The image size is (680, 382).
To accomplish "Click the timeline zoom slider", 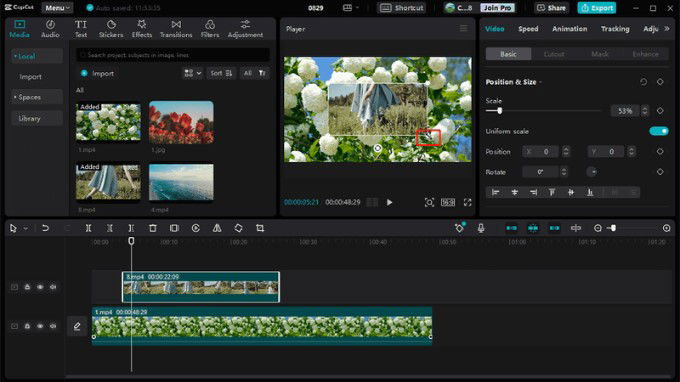I will coord(613,228).
